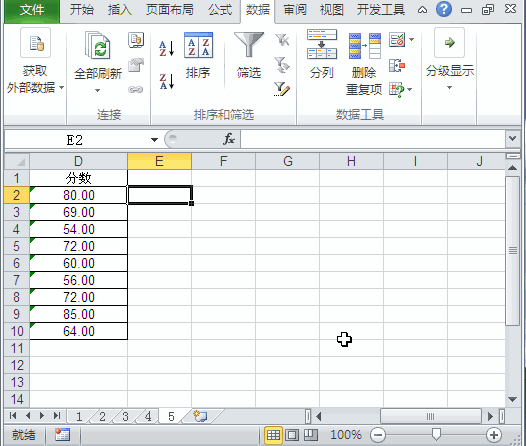Insert a new worksheet tab icon
The image size is (526, 446).
(200, 416)
